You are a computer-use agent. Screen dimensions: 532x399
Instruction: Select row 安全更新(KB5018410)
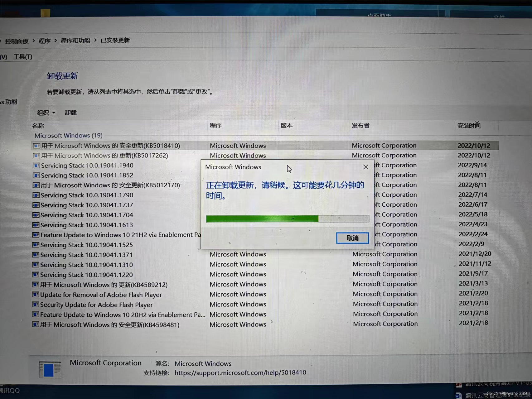click(x=265, y=146)
